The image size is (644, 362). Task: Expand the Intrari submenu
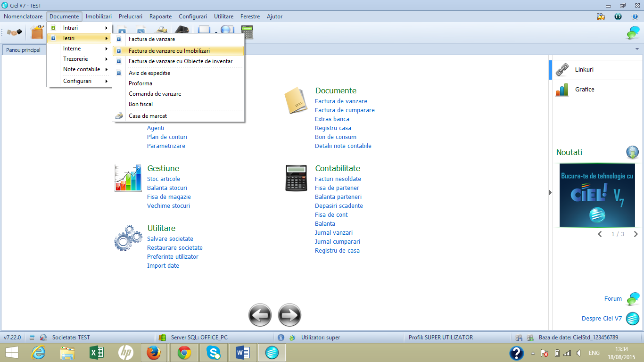(x=79, y=28)
